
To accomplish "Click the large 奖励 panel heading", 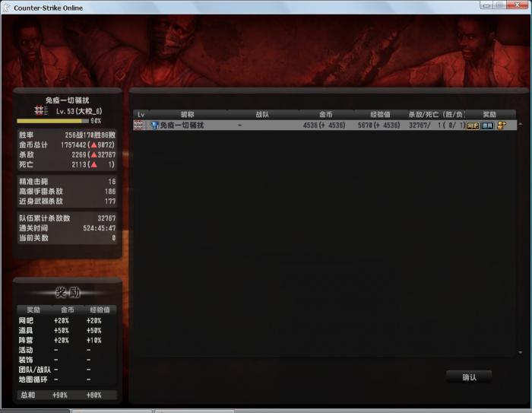I will tap(68, 292).
